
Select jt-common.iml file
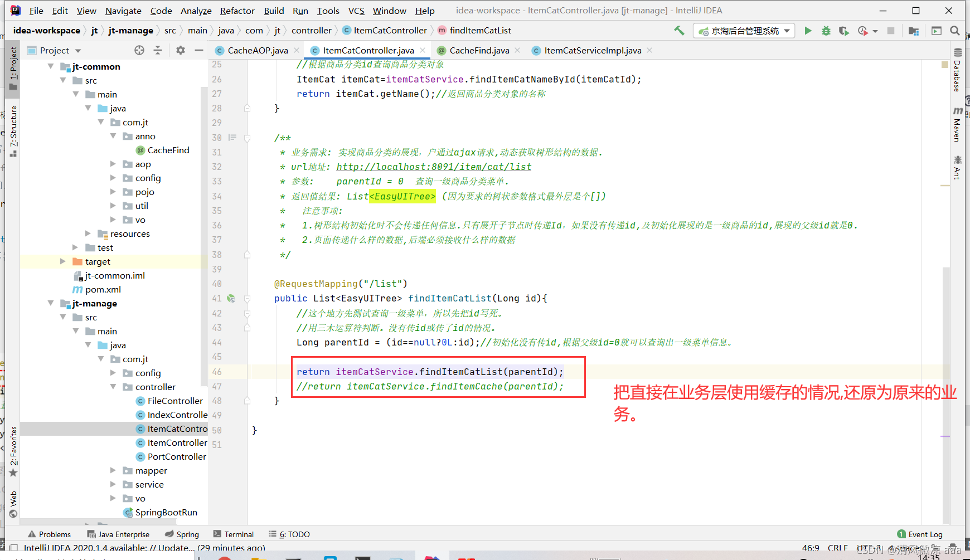[x=109, y=275]
